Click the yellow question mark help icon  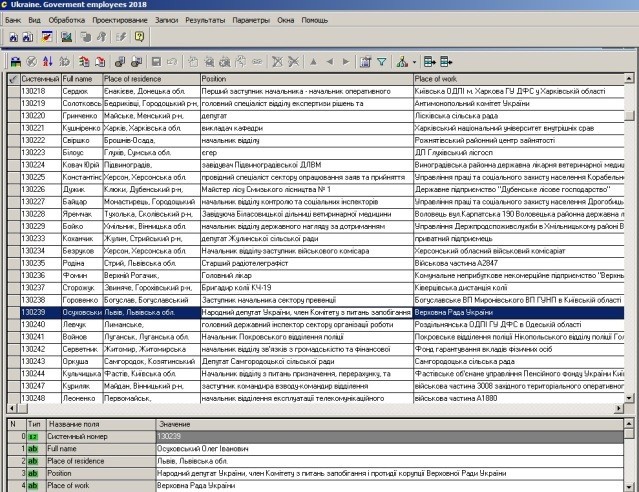(x=140, y=38)
